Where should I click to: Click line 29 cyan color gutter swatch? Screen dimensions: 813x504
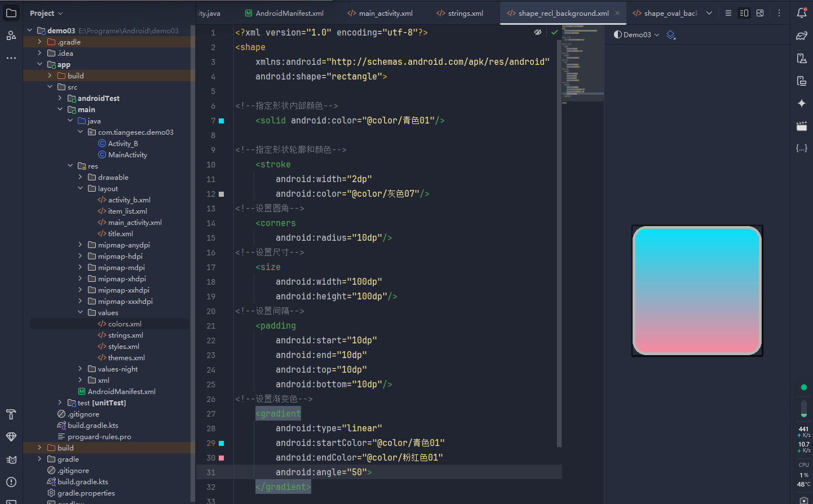(222, 443)
